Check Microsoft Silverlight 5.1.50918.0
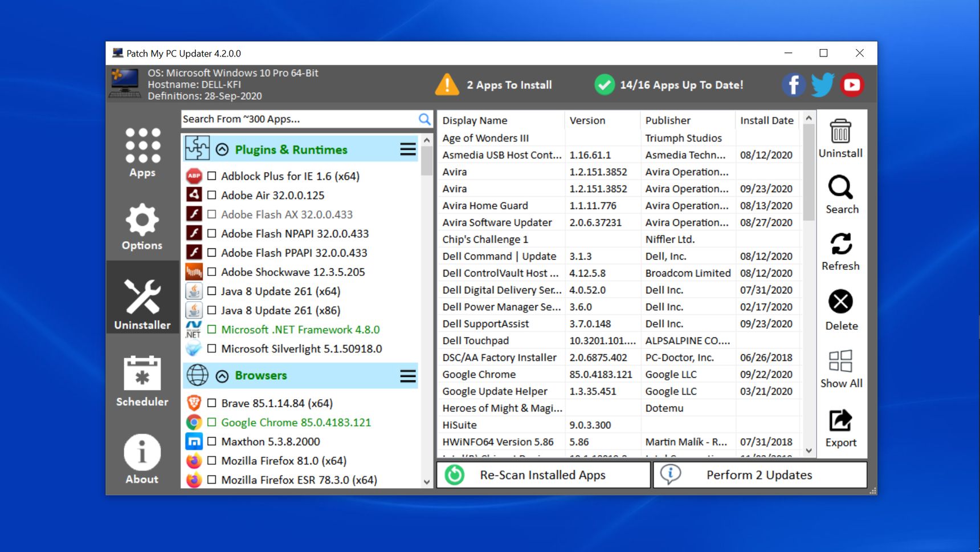The width and height of the screenshot is (980, 552). 211,348
